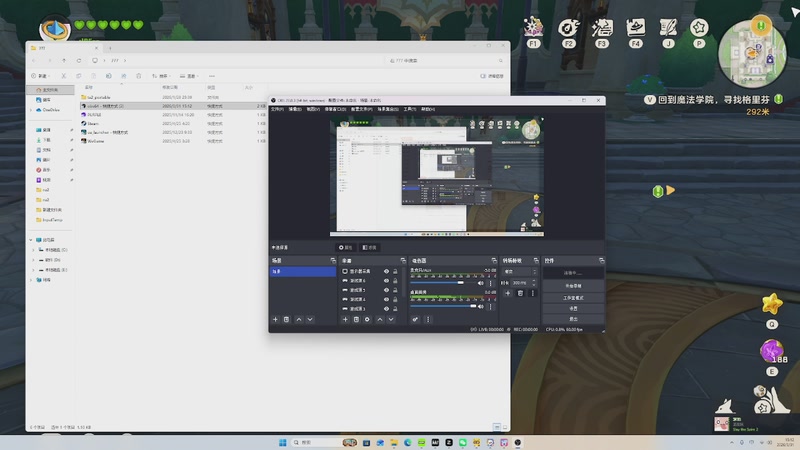Click Exit button in OBS Controls dock
The width and height of the screenshot is (800, 450).
pos(573,319)
